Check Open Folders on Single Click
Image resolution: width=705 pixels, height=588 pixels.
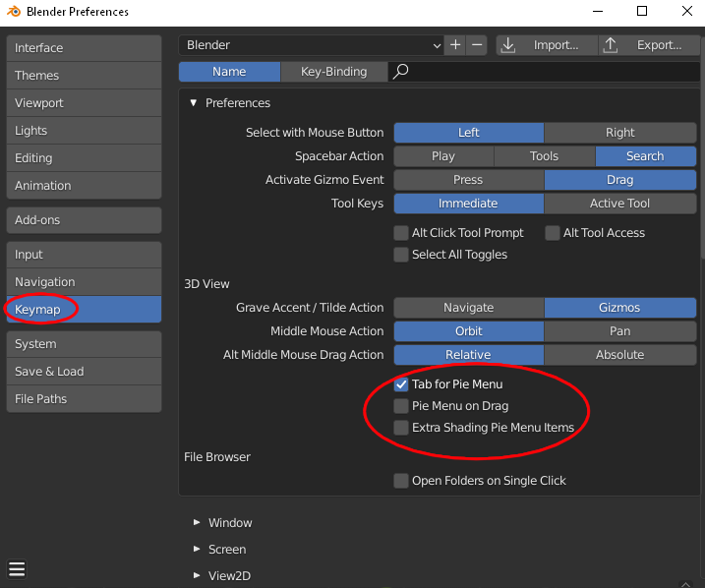click(x=401, y=481)
